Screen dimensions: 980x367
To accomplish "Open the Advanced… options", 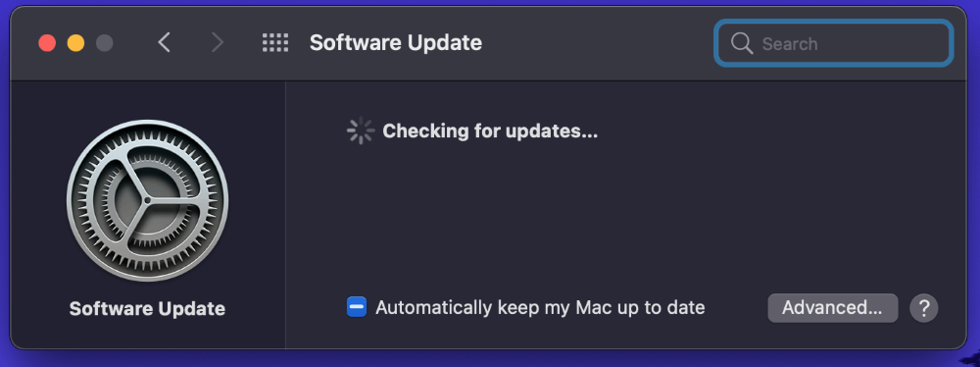I will [x=832, y=307].
